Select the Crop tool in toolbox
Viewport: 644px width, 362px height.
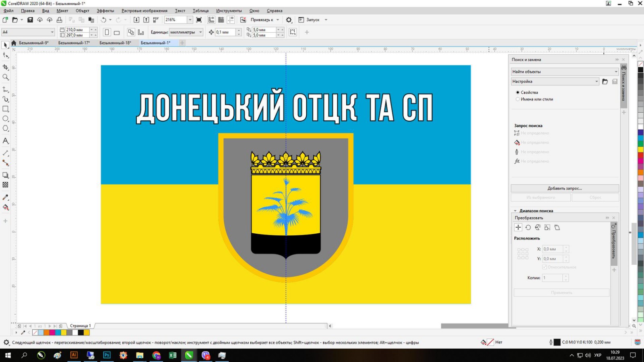tap(6, 67)
